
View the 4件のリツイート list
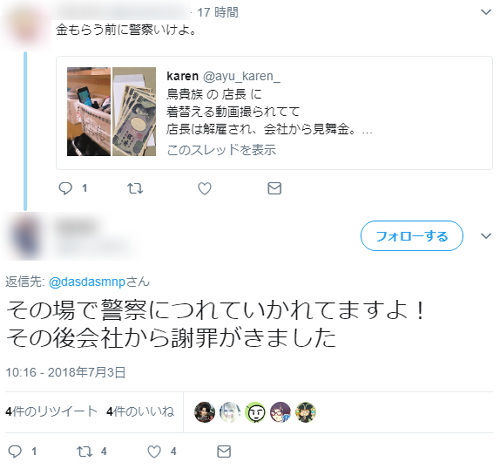coord(51,412)
